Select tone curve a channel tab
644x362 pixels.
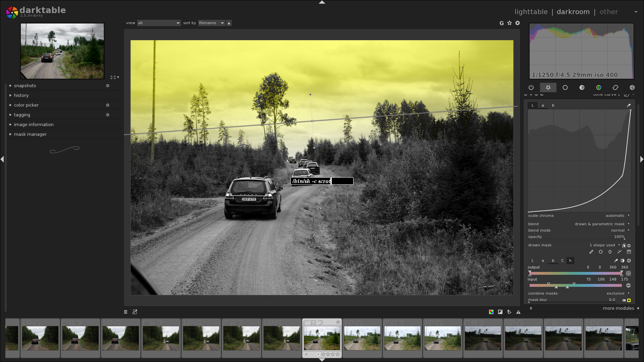543,106
